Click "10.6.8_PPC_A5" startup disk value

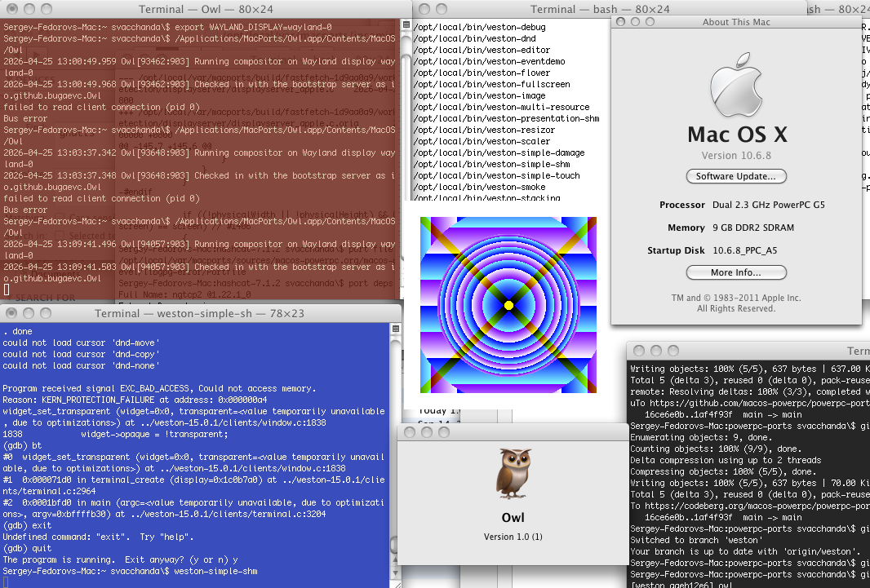[744, 250]
